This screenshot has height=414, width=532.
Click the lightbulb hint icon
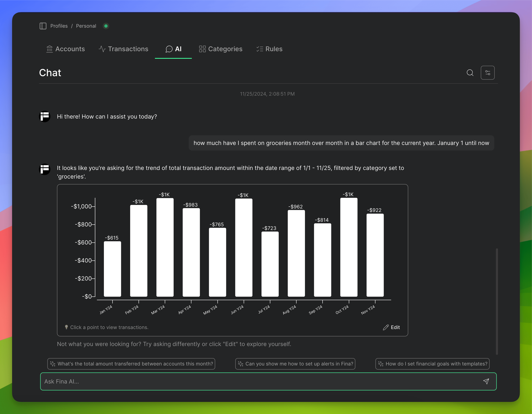[66, 327]
